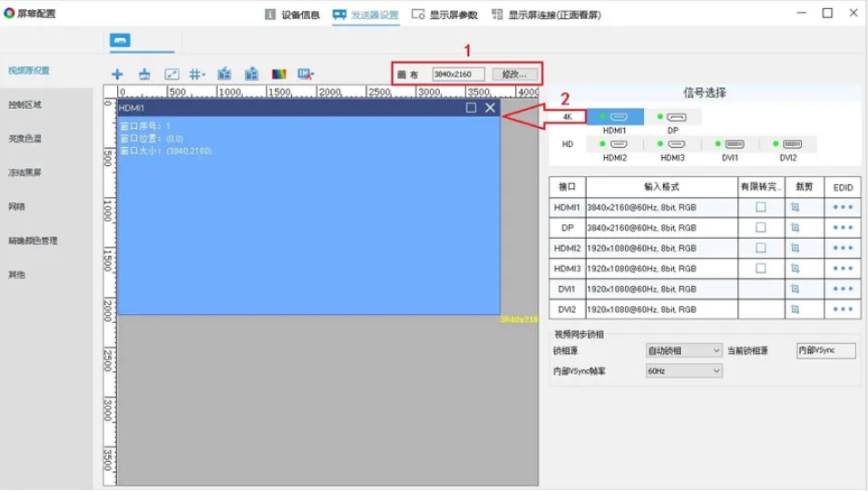Click the fit-to-size arrow toolbar icon
Screen dimensions: 868x491
click(171, 74)
